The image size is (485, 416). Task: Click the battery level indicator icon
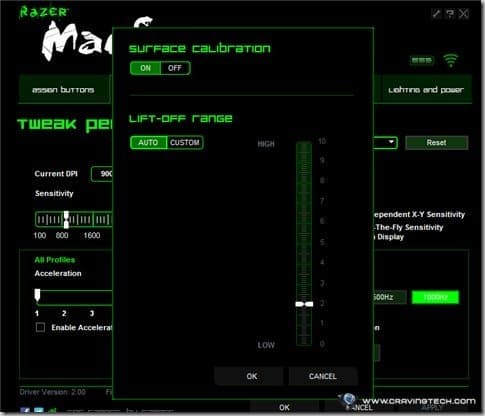click(x=422, y=61)
